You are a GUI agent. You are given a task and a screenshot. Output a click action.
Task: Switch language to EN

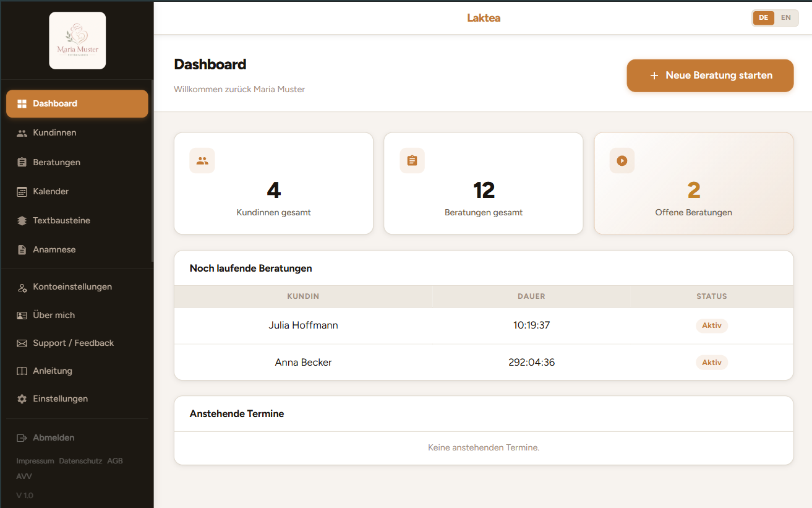pyautogui.click(x=786, y=18)
